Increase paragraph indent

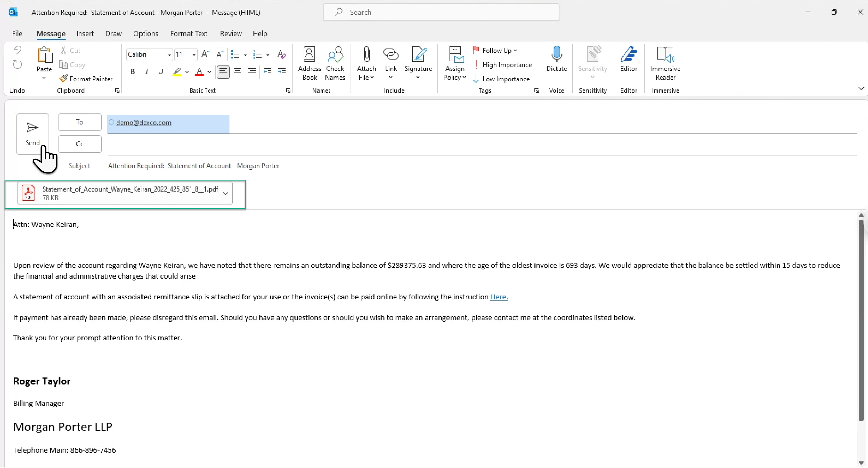pyautogui.click(x=282, y=72)
